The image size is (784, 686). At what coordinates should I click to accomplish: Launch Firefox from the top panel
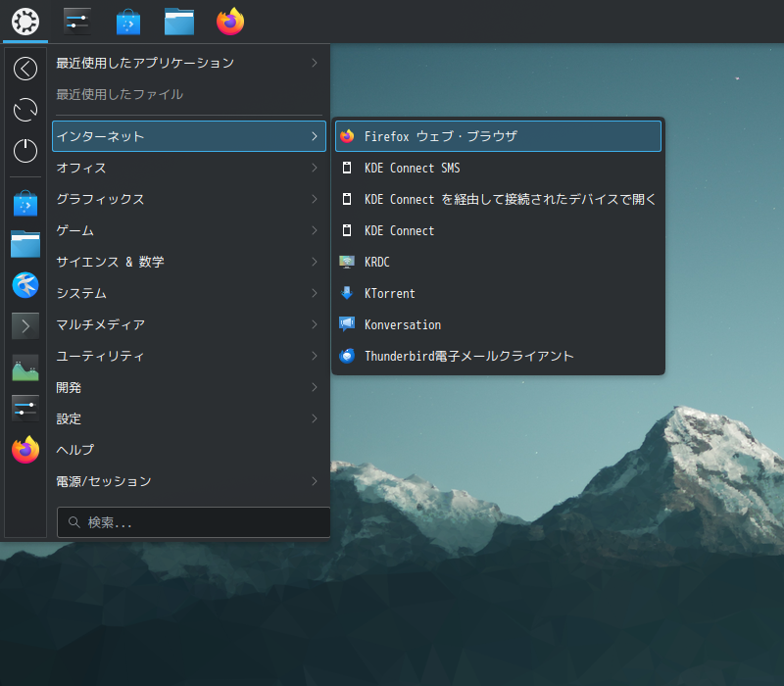coord(230,22)
